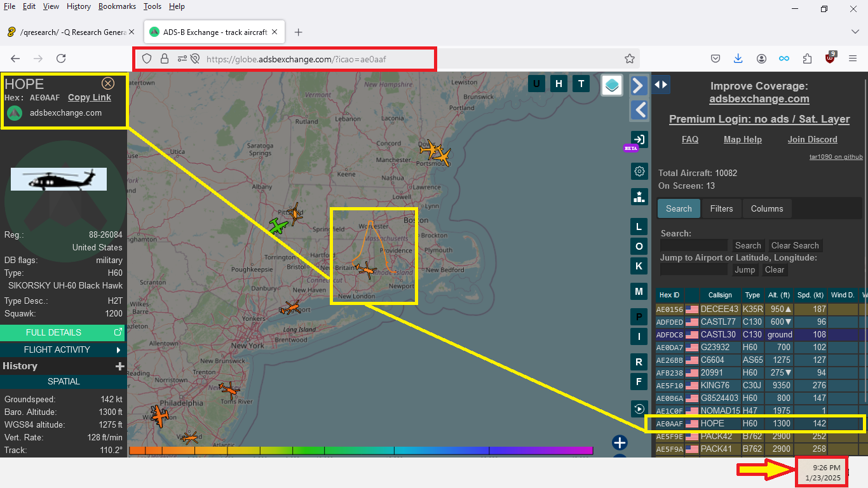Click the Jump button

(745, 269)
